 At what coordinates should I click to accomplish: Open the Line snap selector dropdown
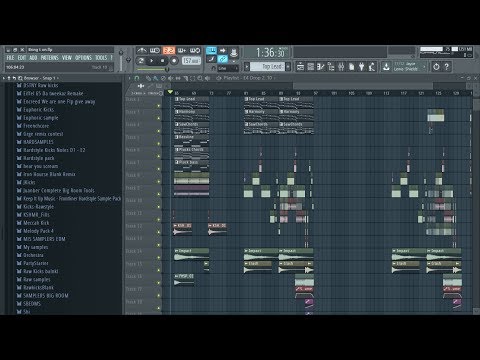tap(228, 68)
